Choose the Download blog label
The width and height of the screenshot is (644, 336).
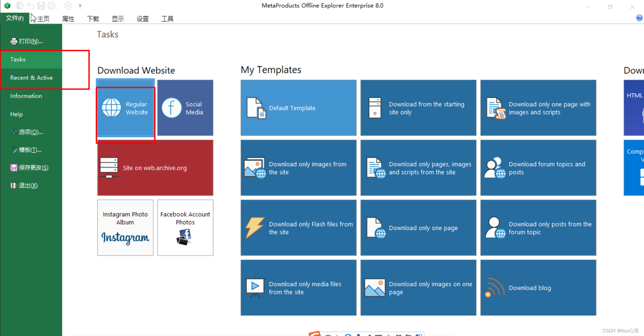(530, 288)
